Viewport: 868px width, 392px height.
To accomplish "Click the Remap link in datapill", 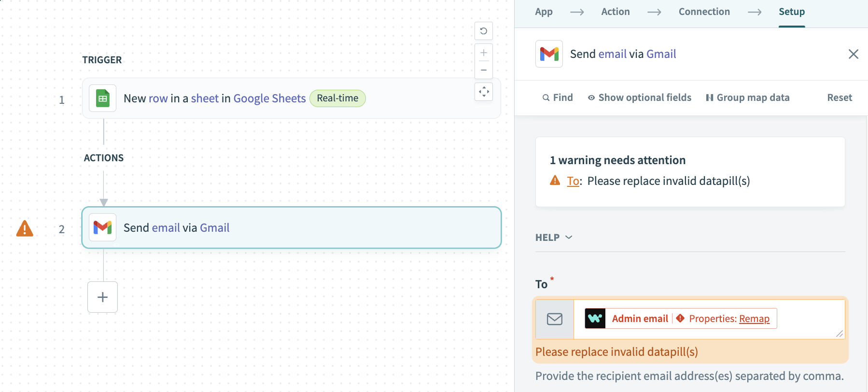I will pyautogui.click(x=754, y=319).
